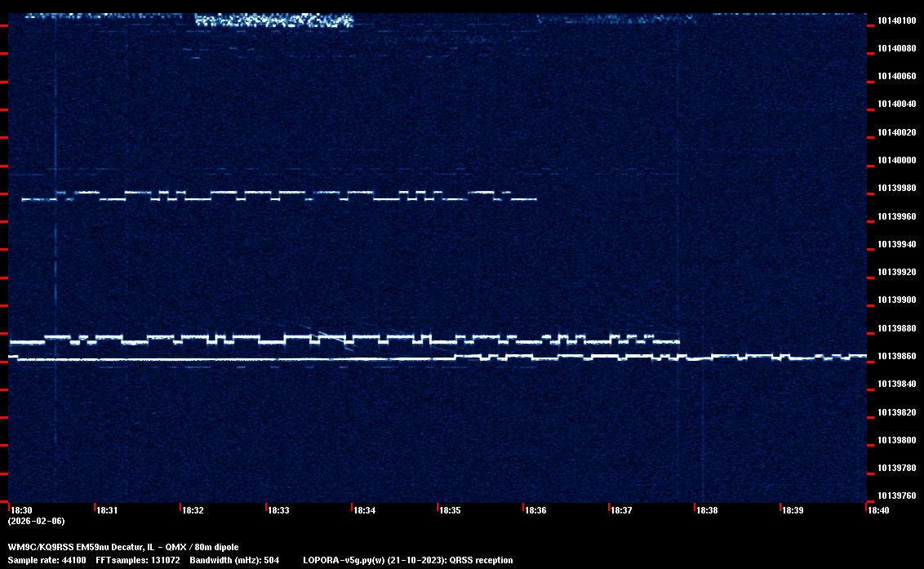Click the 10139860 frequency label

tap(895, 357)
